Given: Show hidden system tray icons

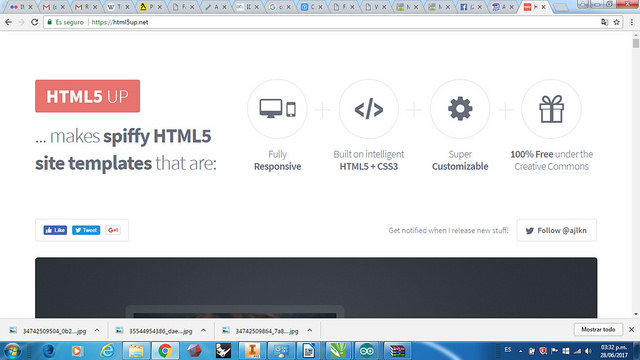Looking at the screenshot, I should [520, 351].
